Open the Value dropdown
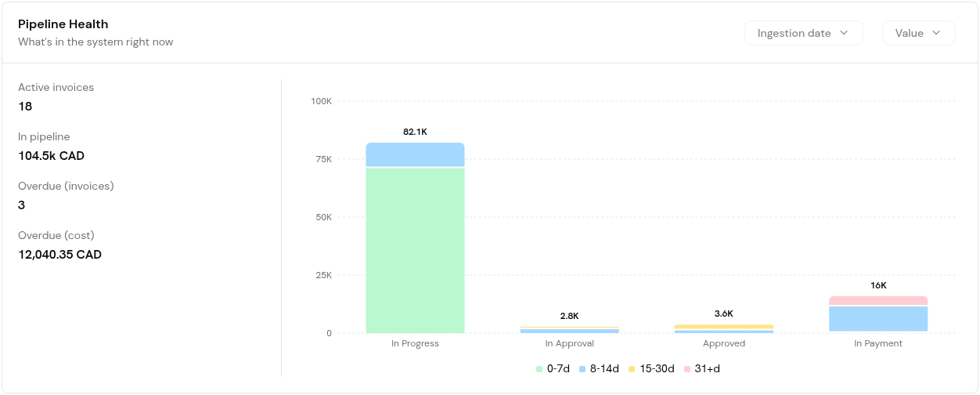Image resolution: width=980 pixels, height=395 pixels. [918, 33]
